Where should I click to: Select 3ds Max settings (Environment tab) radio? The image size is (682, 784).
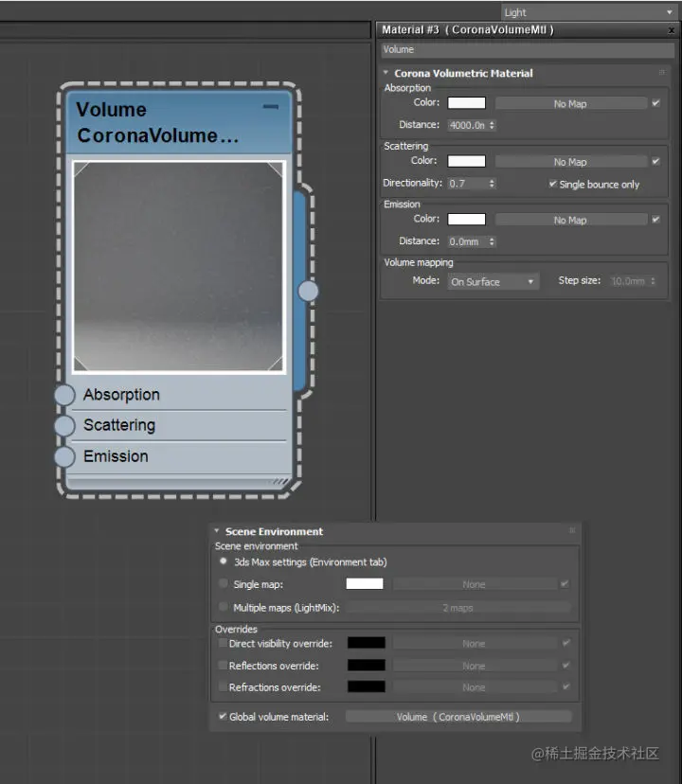coord(224,561)
